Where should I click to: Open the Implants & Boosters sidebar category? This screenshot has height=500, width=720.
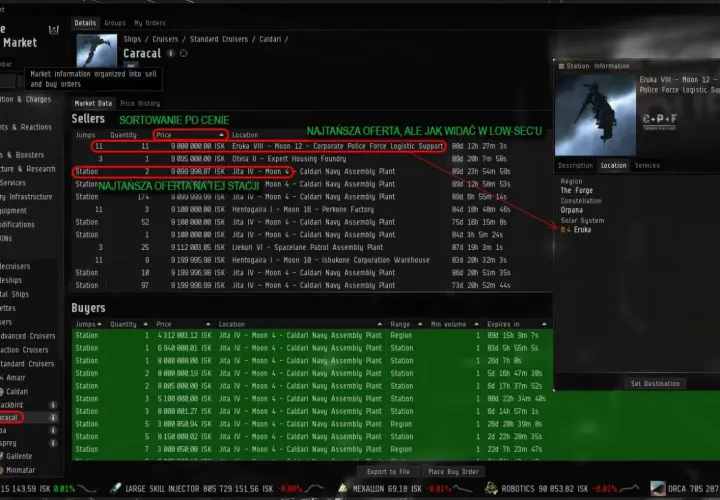pos(22,155)
